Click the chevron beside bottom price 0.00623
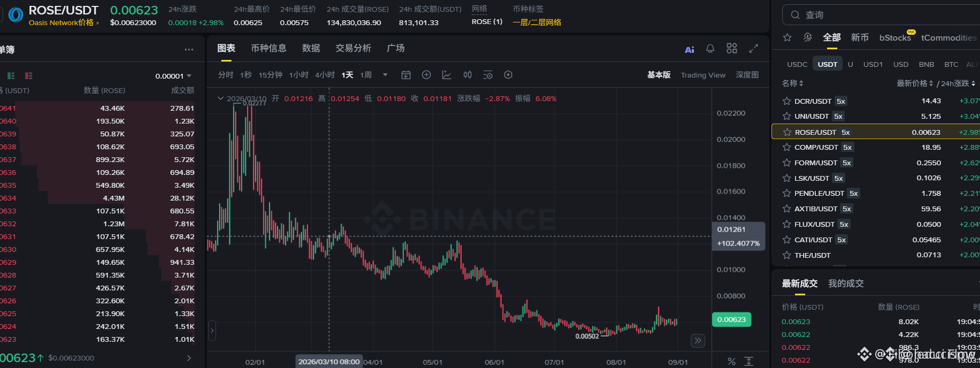This screenshot has width=980, height=368. tap(189, 358)
